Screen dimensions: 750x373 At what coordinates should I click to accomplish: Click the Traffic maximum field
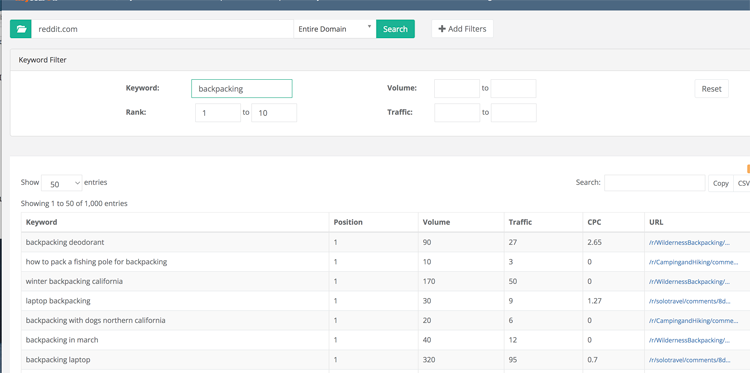coord(514,113)
